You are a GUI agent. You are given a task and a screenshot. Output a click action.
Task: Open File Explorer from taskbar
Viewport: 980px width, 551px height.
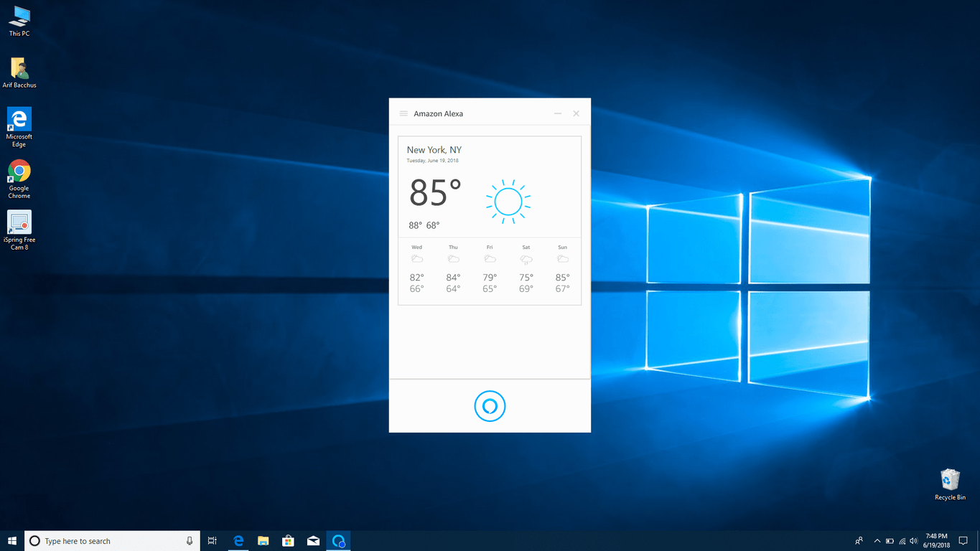(263, 541)
